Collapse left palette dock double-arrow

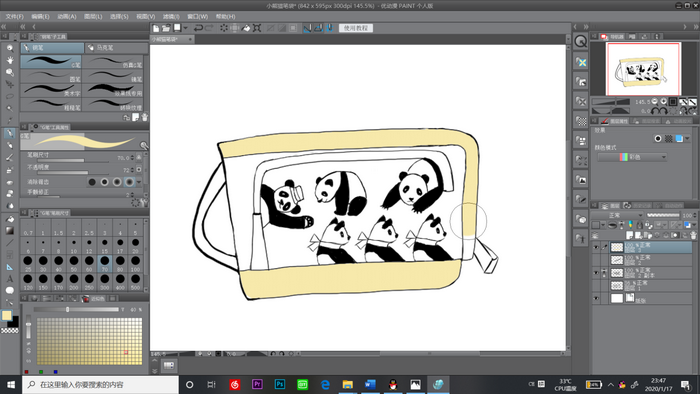[x=4, y=27]
